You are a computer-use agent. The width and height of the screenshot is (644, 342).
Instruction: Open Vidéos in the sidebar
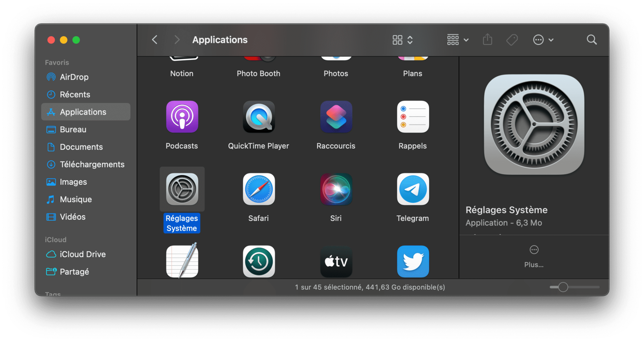pyautogui.click(x=86, y=216)
